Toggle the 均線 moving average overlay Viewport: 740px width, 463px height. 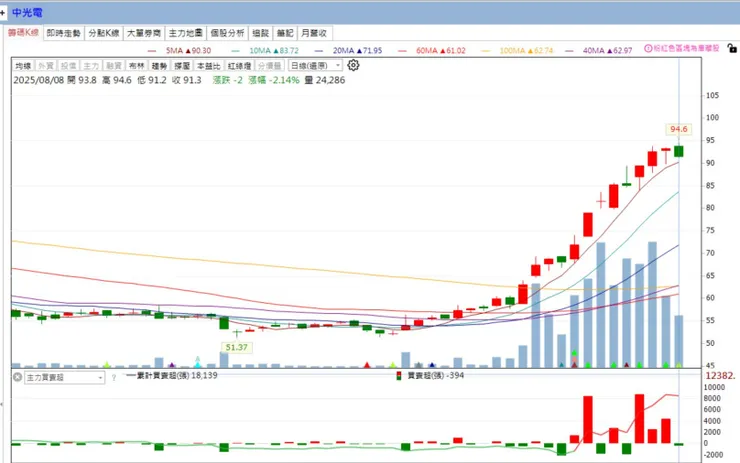(x=23, y=66)
